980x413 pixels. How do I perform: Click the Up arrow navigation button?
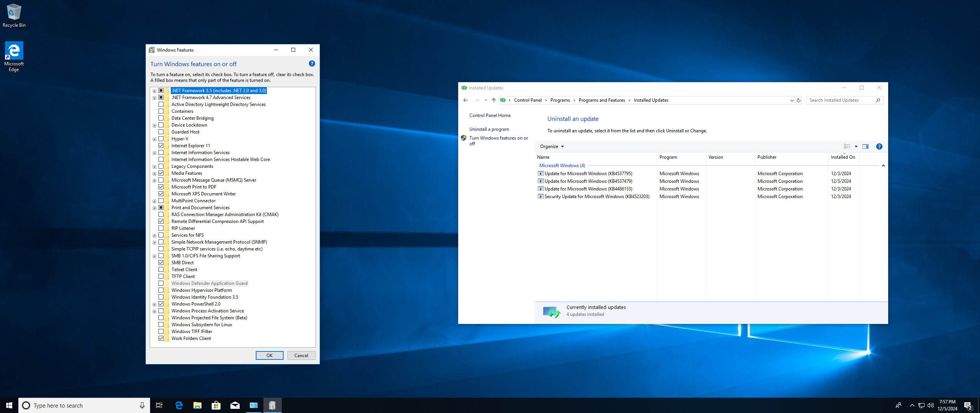pyautogui.click(x=494, y=100)
